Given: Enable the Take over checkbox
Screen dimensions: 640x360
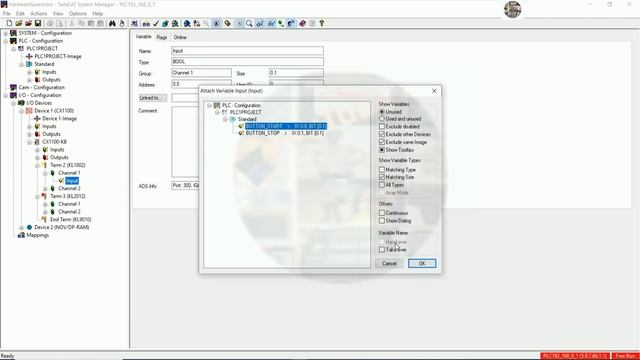Looking at the screenshot, I should [x=382, y=249].
